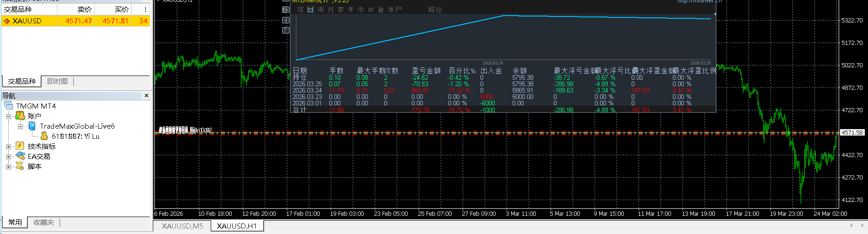Select the XAUUSD symbol row
The width and height of the screenshot is (868, 234).
point(76,21)
